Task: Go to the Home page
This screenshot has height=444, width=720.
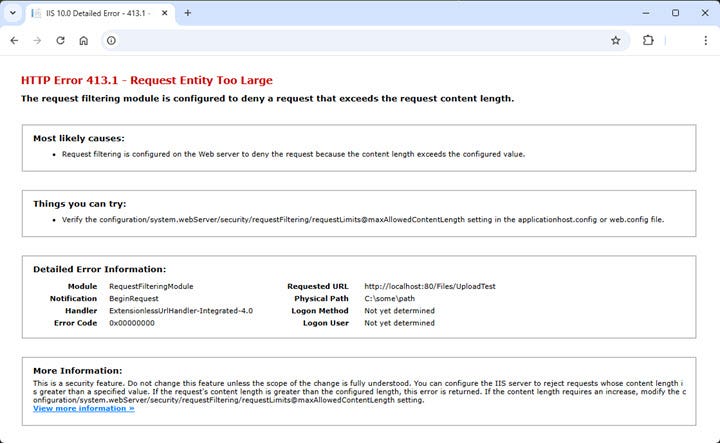Action: tap(84, 40)
